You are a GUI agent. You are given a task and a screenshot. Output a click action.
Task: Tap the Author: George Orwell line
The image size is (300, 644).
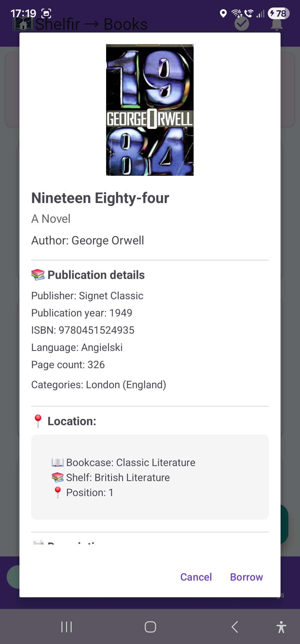88,241
